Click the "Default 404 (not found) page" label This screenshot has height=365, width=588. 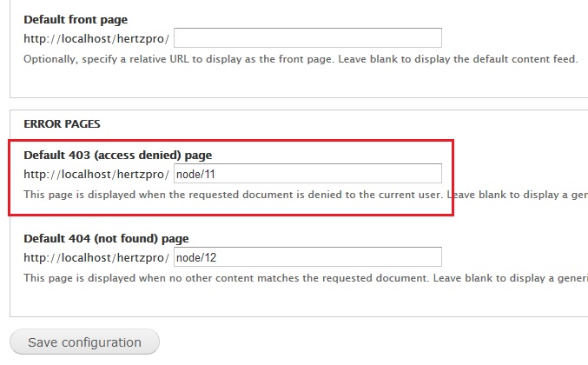click(106, 238)
